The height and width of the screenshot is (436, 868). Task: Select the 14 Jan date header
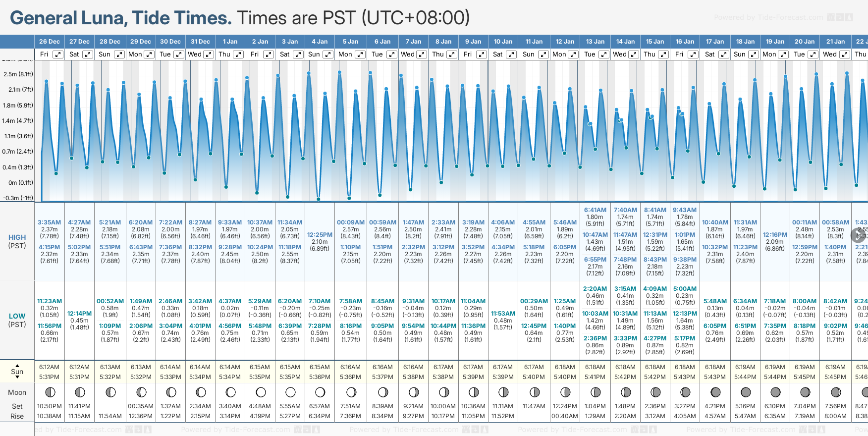coord(625,42)
